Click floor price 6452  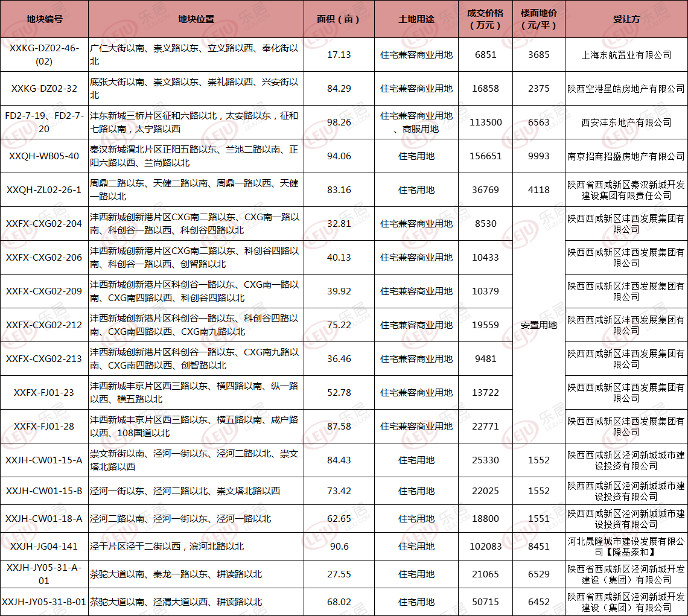coord(539,602)
